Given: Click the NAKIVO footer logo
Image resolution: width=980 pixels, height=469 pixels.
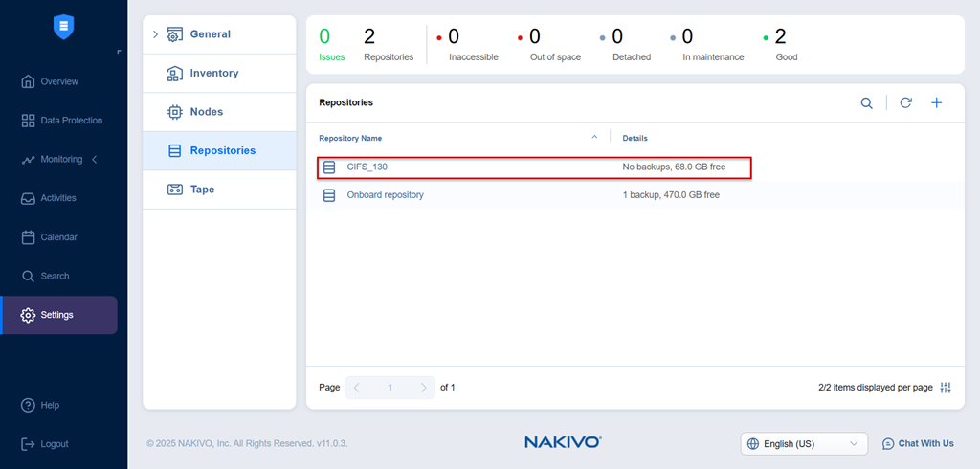Looking at the screenshot, I should (x=563, y=443).
